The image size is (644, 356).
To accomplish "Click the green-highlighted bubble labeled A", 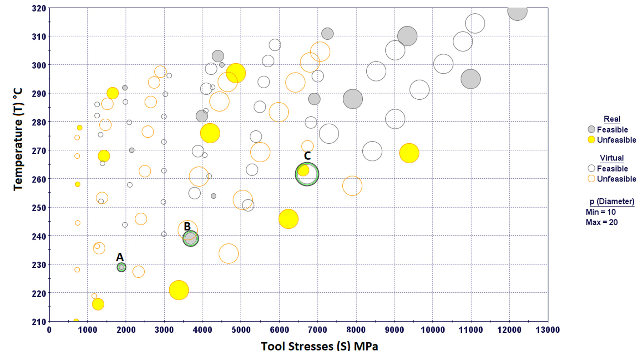I will tap(122, 267).
